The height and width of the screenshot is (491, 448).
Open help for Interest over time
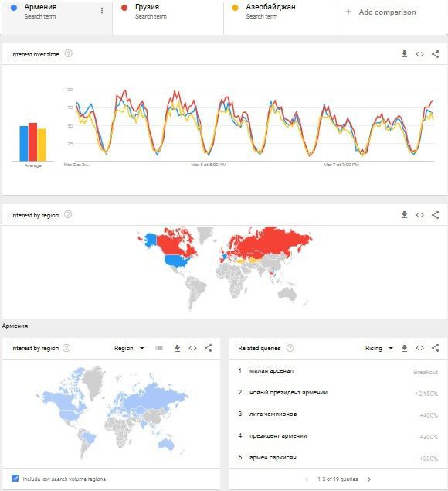(68, 53)
